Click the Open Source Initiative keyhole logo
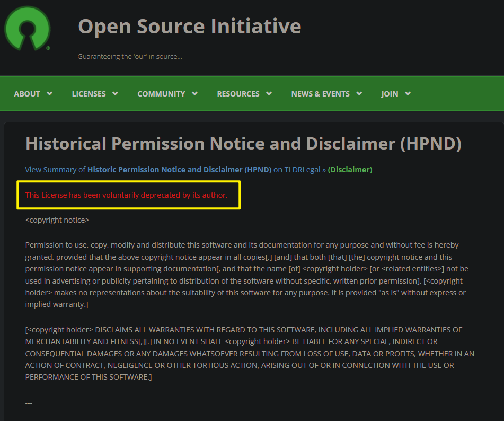Image resolution: width=504 pixels, height=421 pixels. (26, 29)
